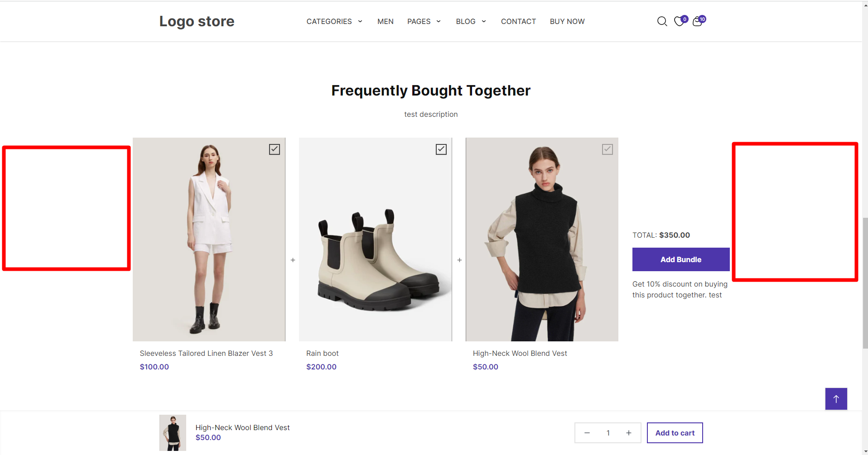
Task: Toggle the High-Neck Wool Blend Vest checkbox
Action: pos(608,149)
